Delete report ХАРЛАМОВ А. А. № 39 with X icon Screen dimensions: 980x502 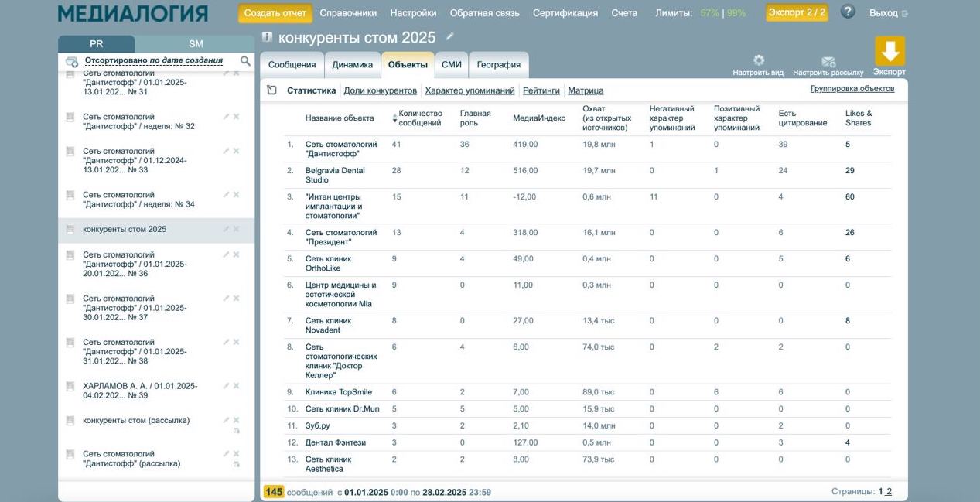pos(236,386)
